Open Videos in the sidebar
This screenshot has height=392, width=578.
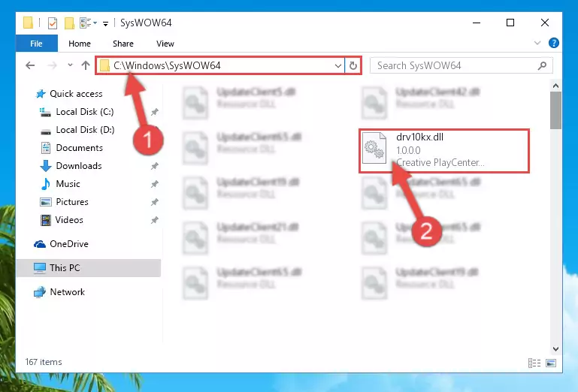pyautogui.click(x=62, y=220)
